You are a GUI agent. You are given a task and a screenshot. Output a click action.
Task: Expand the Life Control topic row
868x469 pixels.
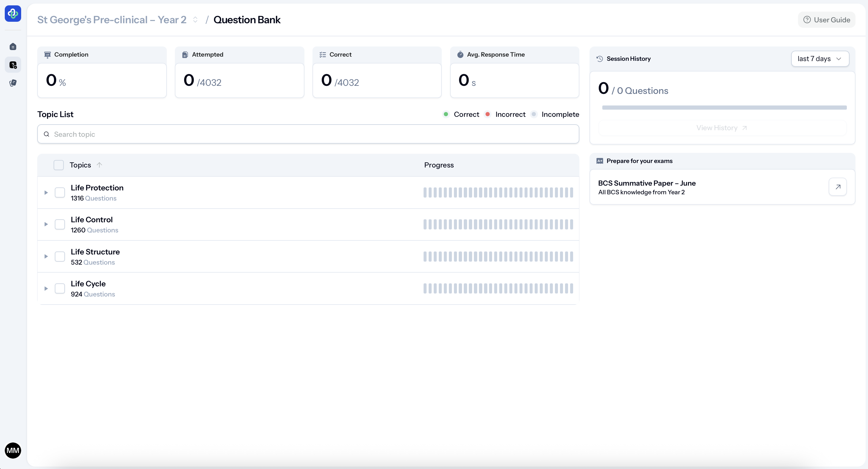[46, 225]
